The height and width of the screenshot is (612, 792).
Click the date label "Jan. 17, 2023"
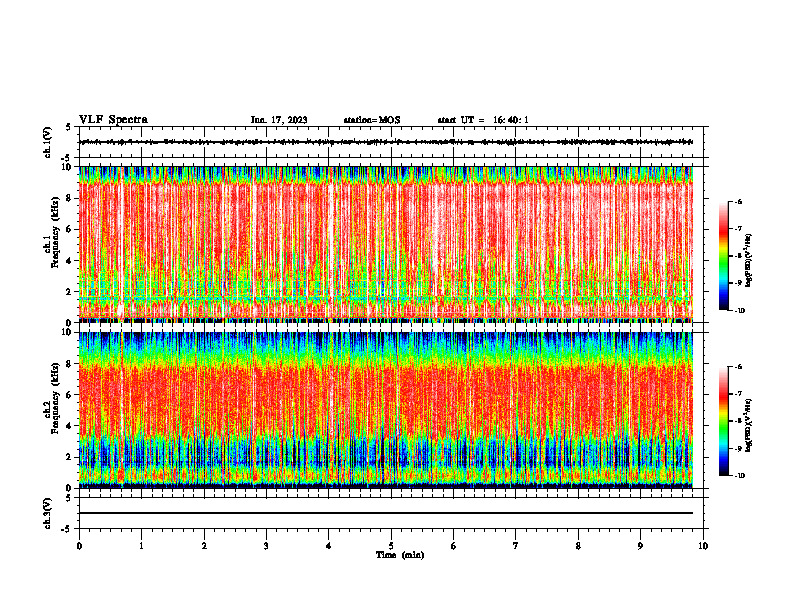pyautogui.click(x=279, y=120)
